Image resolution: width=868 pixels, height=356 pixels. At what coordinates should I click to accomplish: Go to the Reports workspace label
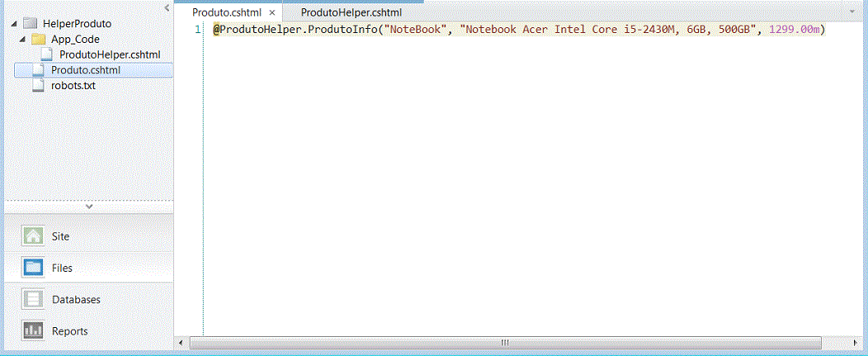point(70,331)
